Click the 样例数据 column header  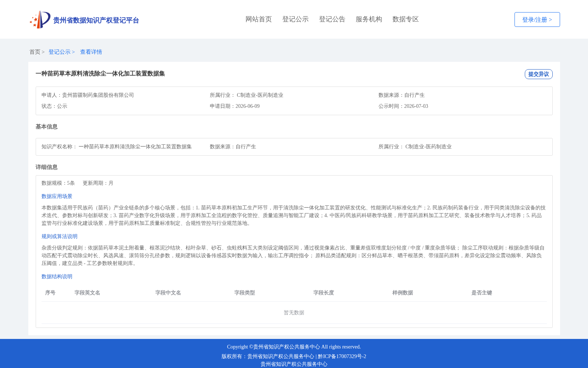point(403,293)
